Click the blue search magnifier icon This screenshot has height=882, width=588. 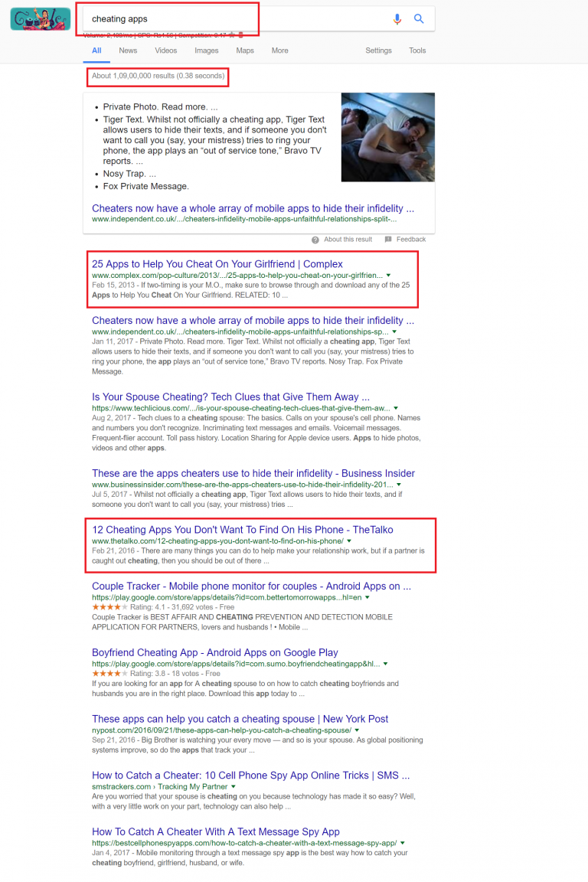419,18
